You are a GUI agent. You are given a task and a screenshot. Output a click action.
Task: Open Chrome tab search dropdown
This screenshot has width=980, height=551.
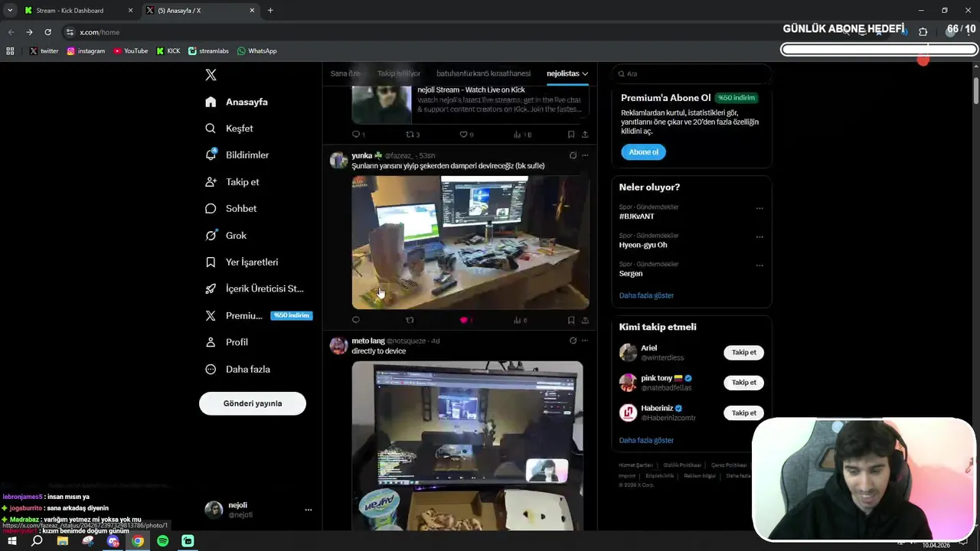click(10, 11)
